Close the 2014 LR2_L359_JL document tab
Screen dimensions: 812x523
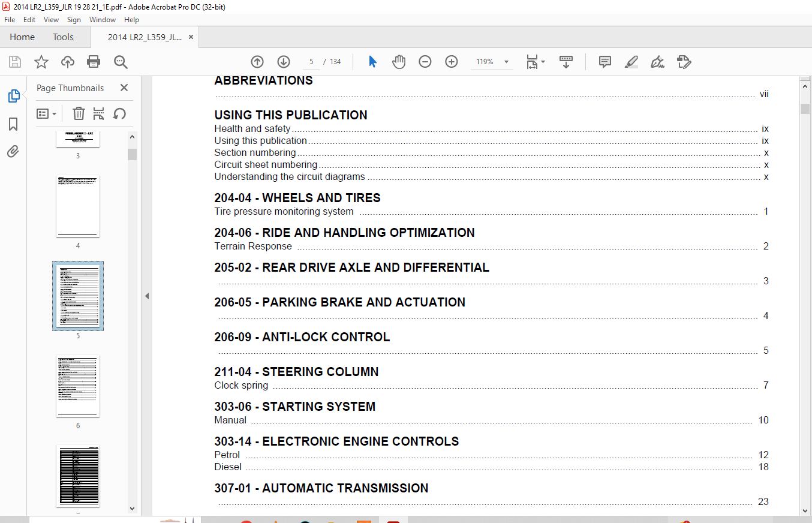[x=191, y=37]
